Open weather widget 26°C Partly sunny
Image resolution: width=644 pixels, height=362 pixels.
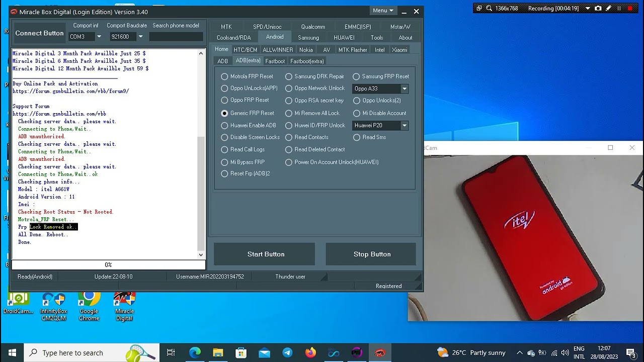[x=471, y=352]
